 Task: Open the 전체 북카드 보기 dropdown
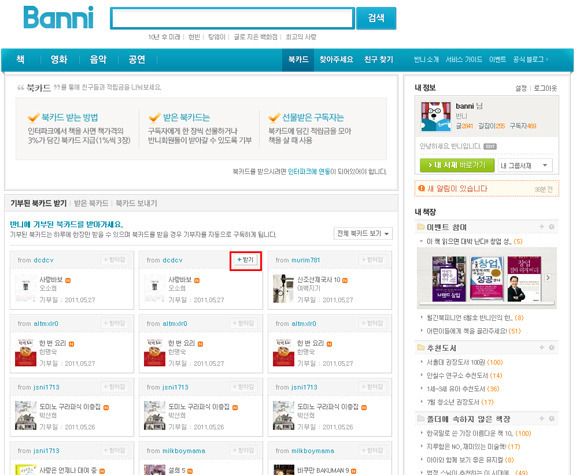pyautogui.click(x=363, y=233)
